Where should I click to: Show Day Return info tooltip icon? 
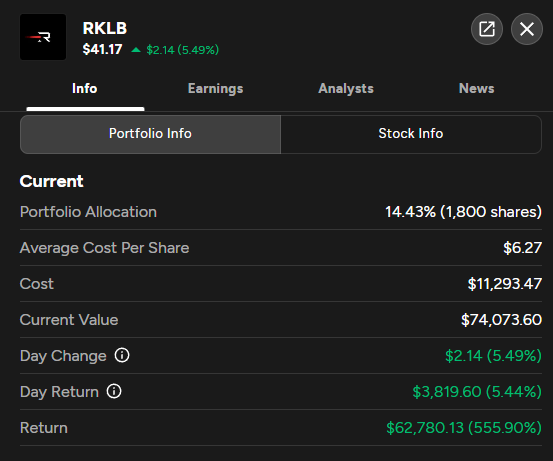pyautogui.click(x=114, y=391)
